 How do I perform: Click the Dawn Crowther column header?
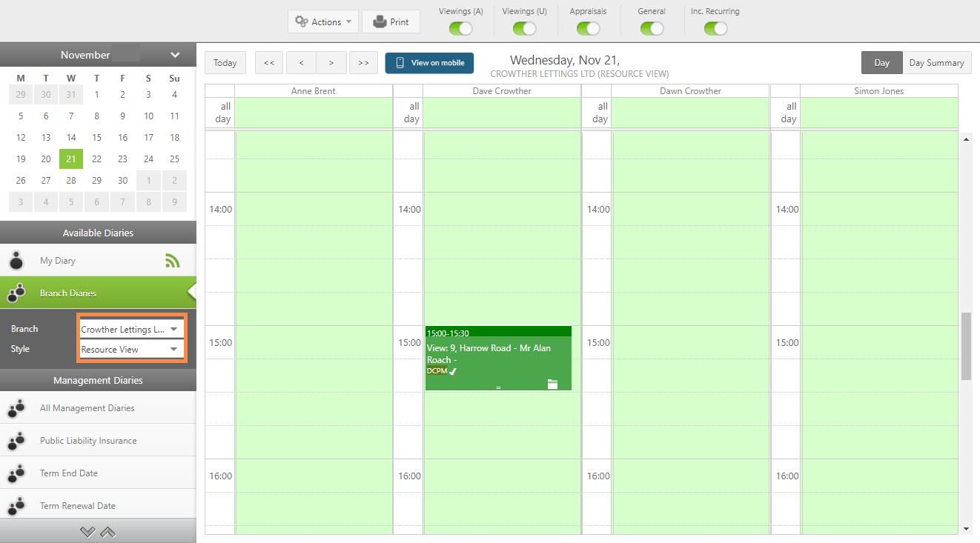[x=690, y=91]
